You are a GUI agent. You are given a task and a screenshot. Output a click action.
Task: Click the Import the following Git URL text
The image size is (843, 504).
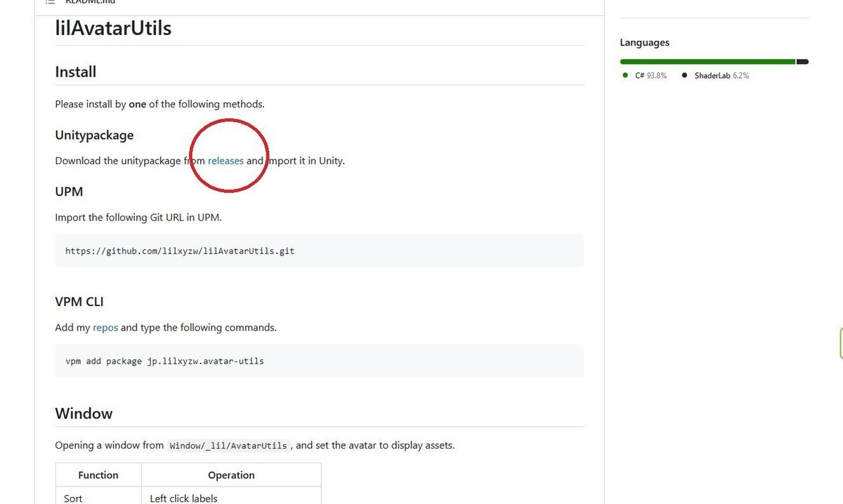tap(138, 218)
